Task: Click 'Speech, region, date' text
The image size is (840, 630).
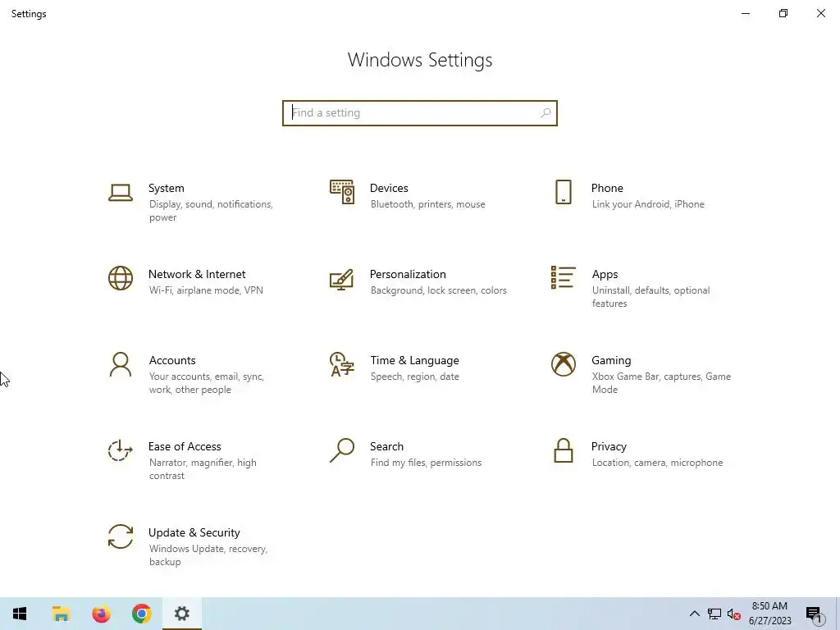Action: (x=414, y=377)
